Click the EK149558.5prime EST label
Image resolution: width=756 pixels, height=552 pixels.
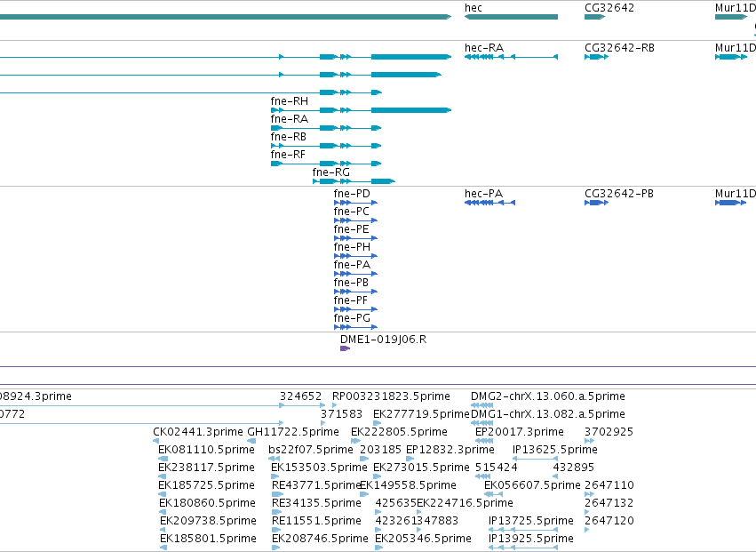408,485
